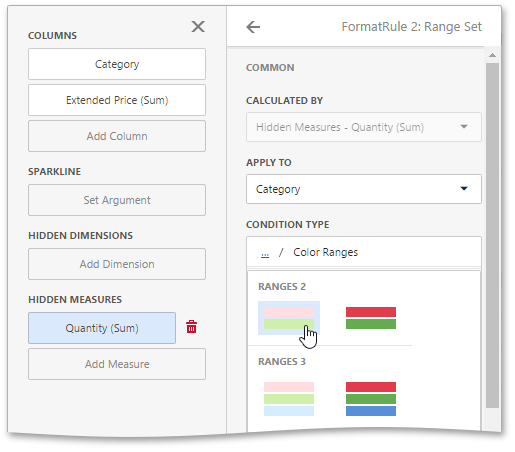Screen dimensions: 515x452
Task: Select the Category column item
Action: 117,64
